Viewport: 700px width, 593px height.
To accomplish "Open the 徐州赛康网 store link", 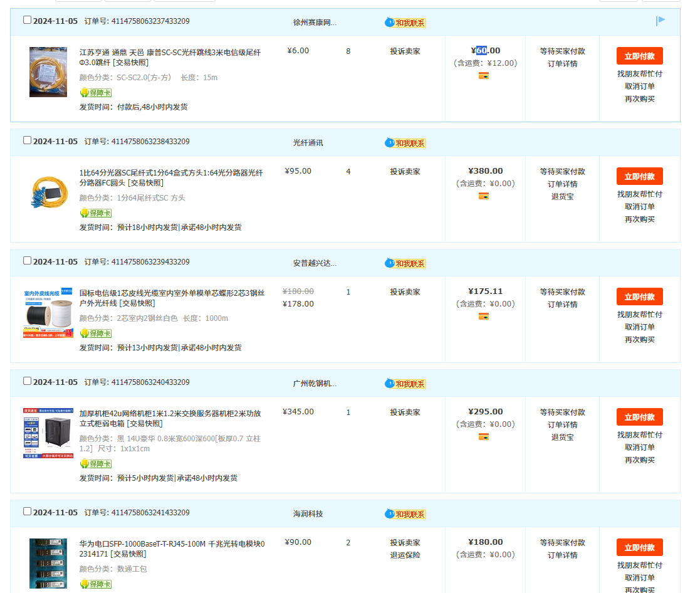I will point(315,23).
